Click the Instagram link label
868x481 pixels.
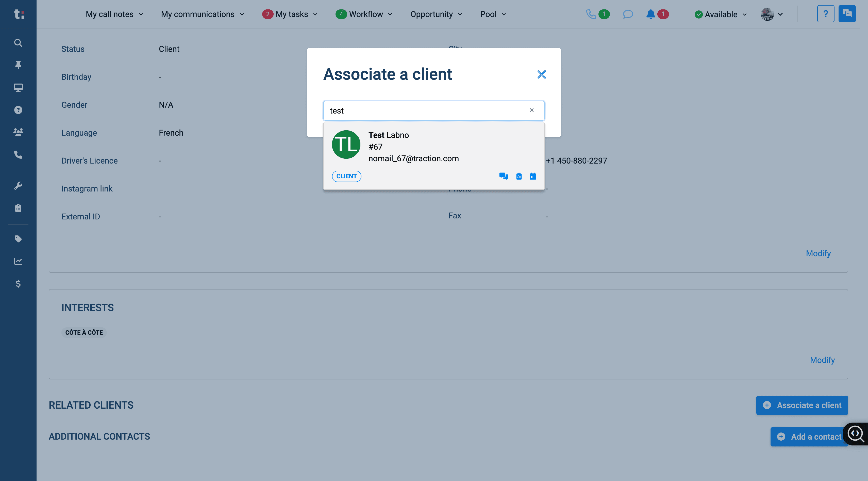87,189
